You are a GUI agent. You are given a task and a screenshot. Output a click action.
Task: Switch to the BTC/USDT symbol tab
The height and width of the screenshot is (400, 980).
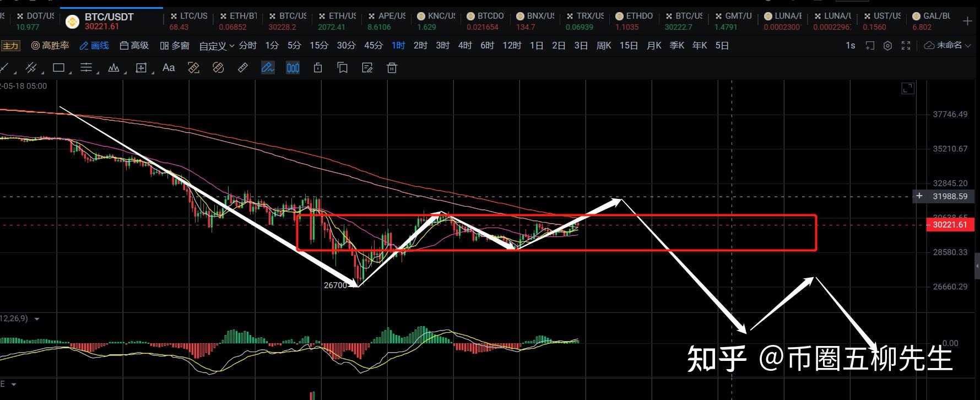[x=111, y=21]
